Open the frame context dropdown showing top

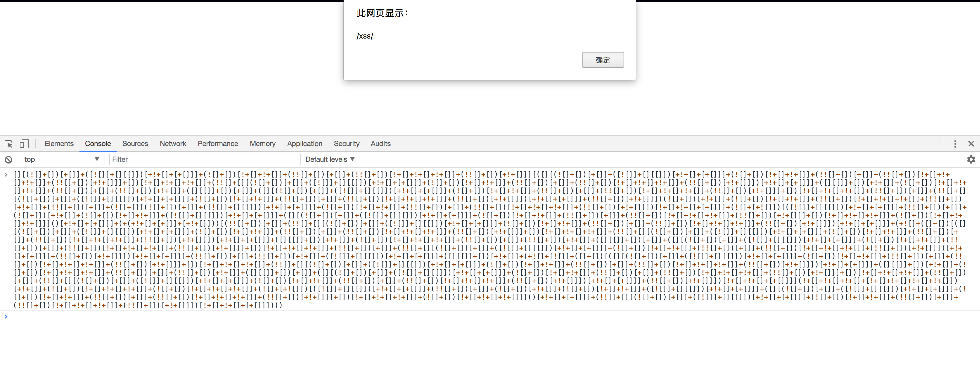61,159
